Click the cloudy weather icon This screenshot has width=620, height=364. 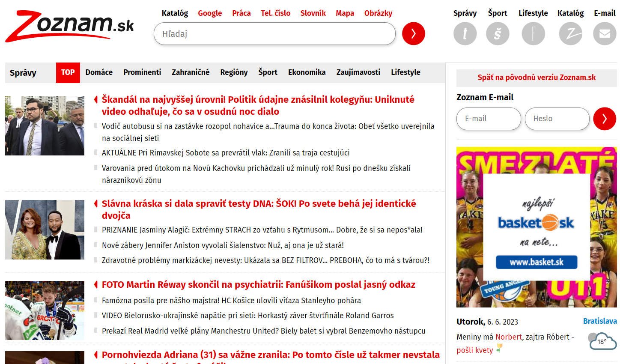[602, 341]
